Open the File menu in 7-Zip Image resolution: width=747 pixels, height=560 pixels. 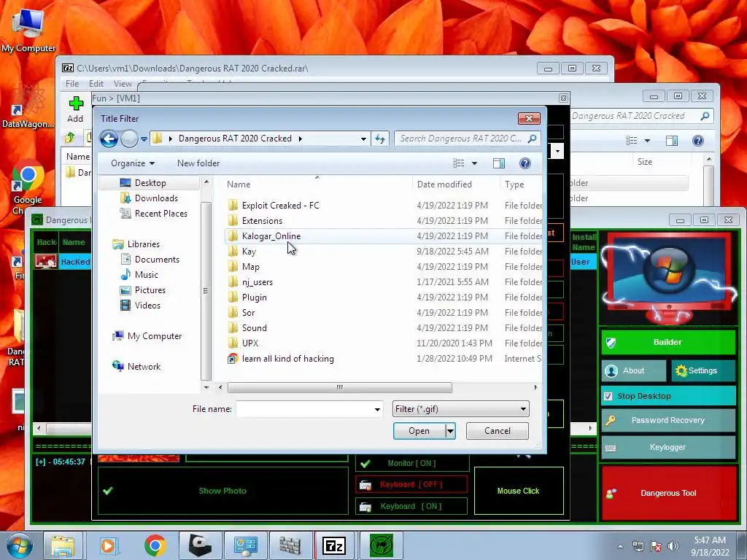[72, 84]
